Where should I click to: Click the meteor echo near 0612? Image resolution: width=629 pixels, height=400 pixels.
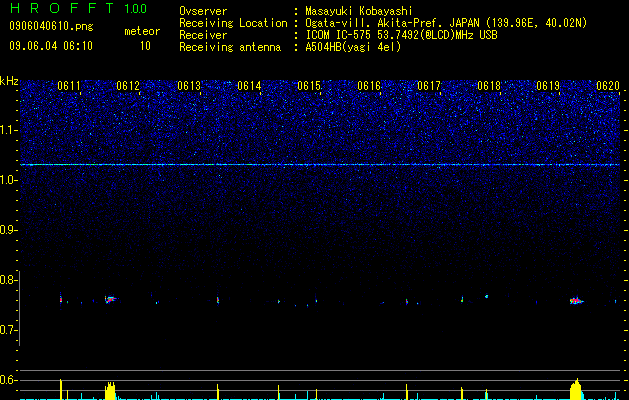(110, 299)
